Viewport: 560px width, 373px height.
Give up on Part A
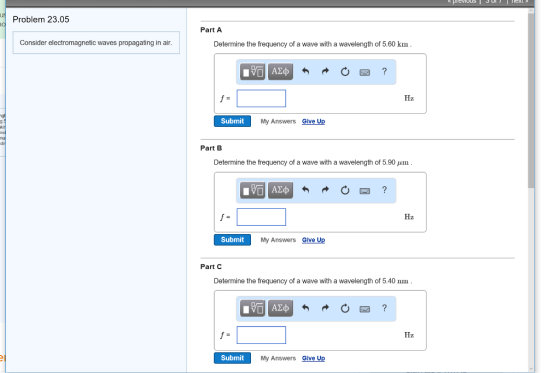tap(314, 121)
